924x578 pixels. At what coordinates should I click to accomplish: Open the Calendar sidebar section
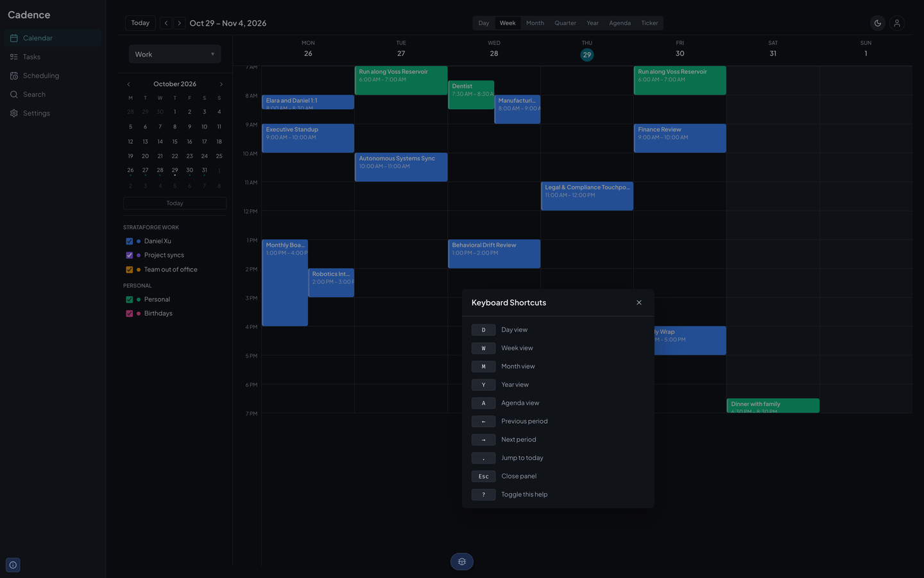coord(53,38)
